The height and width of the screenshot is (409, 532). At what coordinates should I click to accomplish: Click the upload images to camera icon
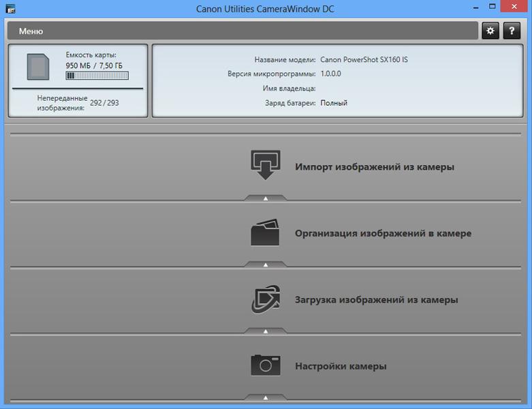(265, 299)
